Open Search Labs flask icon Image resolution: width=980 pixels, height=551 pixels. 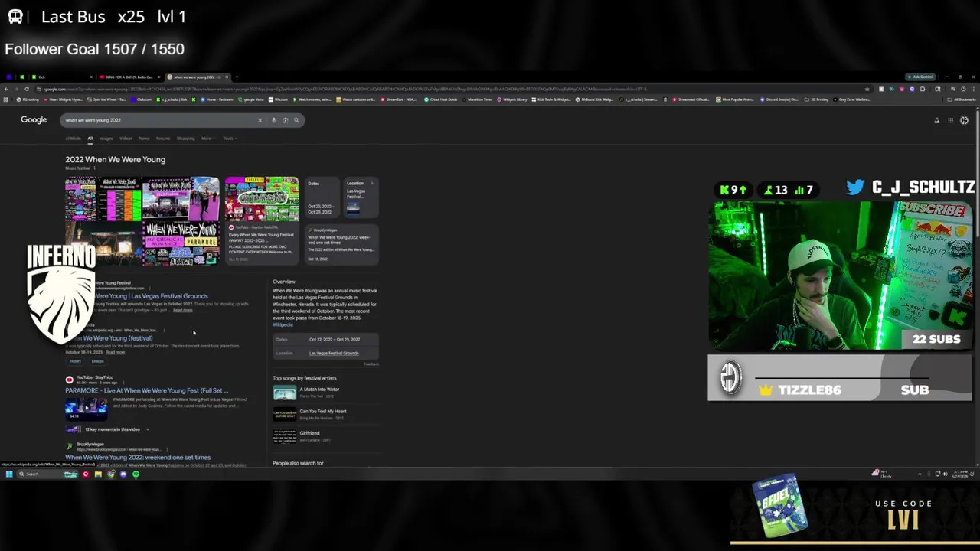(x=936, y=120)
